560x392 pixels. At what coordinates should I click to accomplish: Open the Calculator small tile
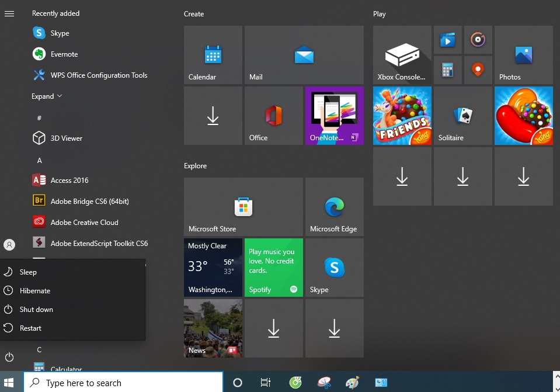click(x=448, y=70)
